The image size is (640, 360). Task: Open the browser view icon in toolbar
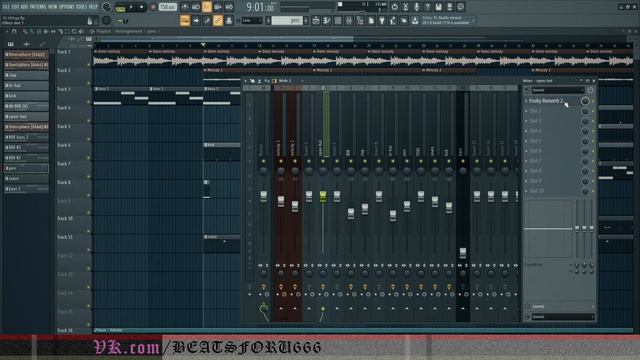click(360, 20)
